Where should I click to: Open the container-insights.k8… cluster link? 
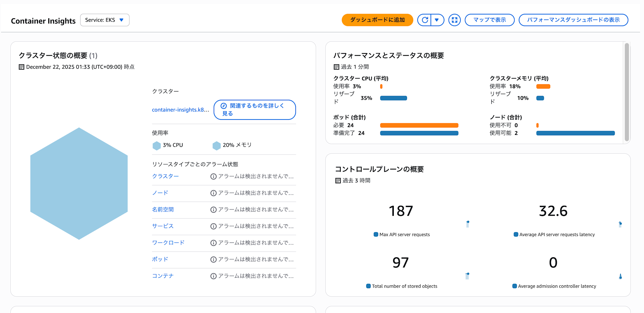point(180,110)
